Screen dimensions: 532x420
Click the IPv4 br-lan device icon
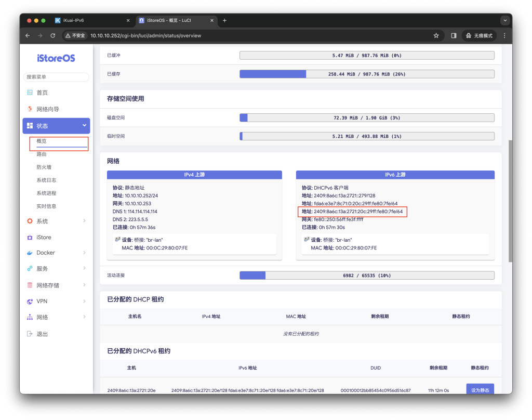click(x=118, y=240)
